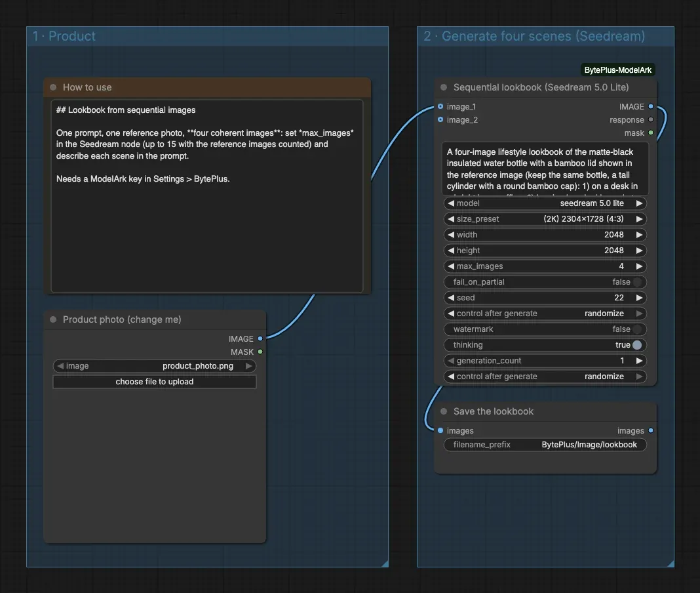Toggle the fail_on_partial switch
This screenshot has width=700, height=593.
click(x=637, y=282)
